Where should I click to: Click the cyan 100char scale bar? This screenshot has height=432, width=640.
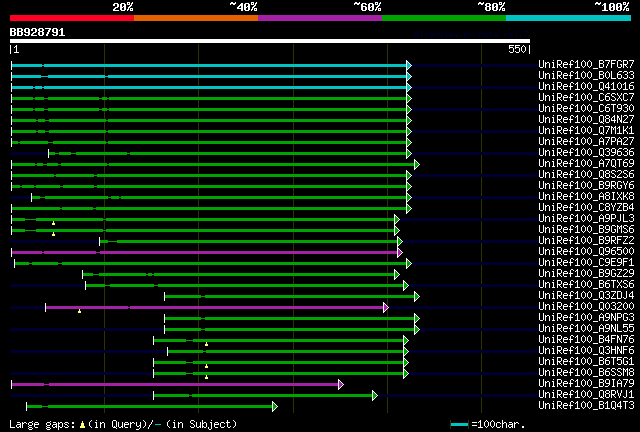[x=459, y=425]
